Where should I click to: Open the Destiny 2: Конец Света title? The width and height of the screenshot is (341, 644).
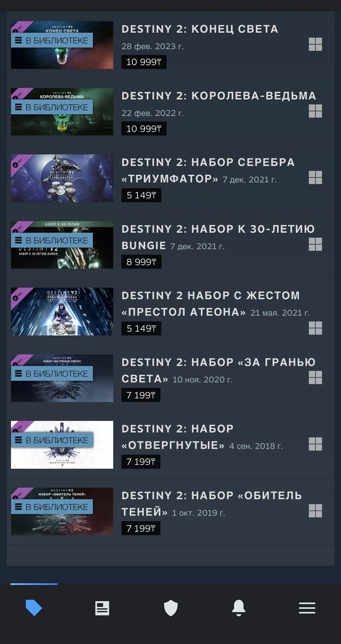point(200,29)
